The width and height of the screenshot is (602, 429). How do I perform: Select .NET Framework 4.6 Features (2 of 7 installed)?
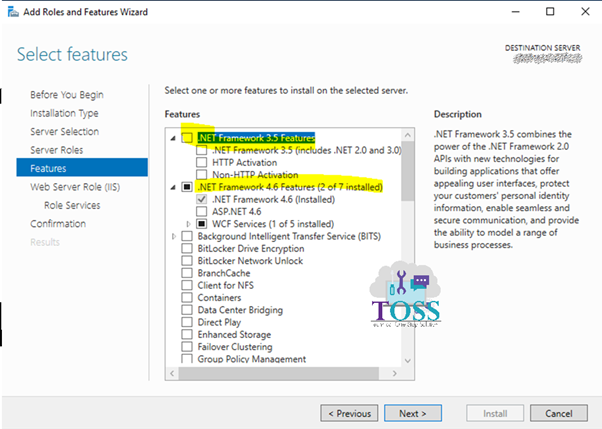click(x=290, y=187)
